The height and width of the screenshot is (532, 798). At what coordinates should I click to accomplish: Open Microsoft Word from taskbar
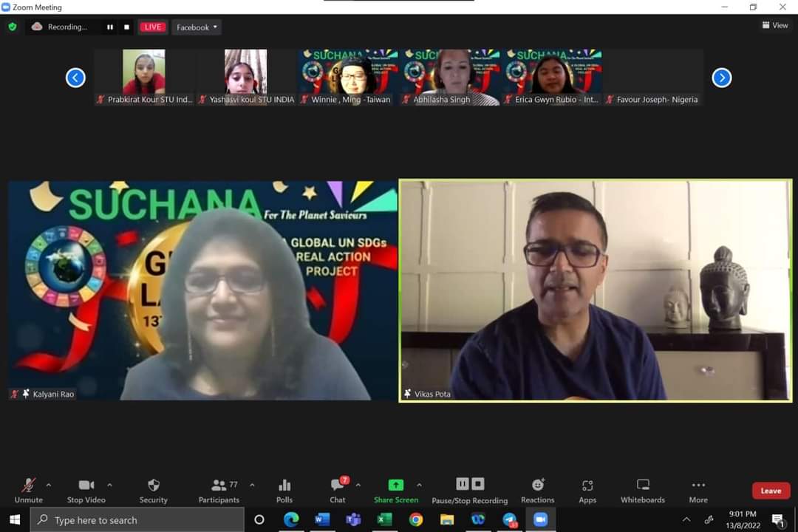pos(321,519)
